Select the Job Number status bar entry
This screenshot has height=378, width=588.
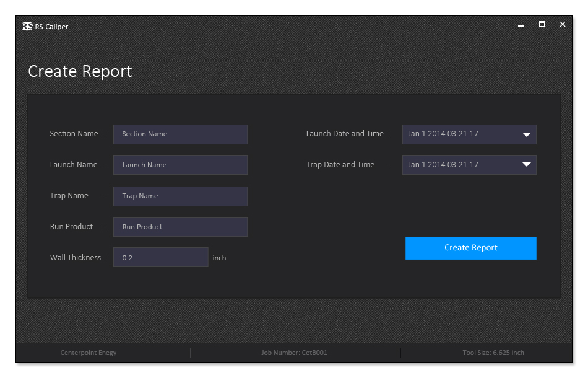coord(294,353)
